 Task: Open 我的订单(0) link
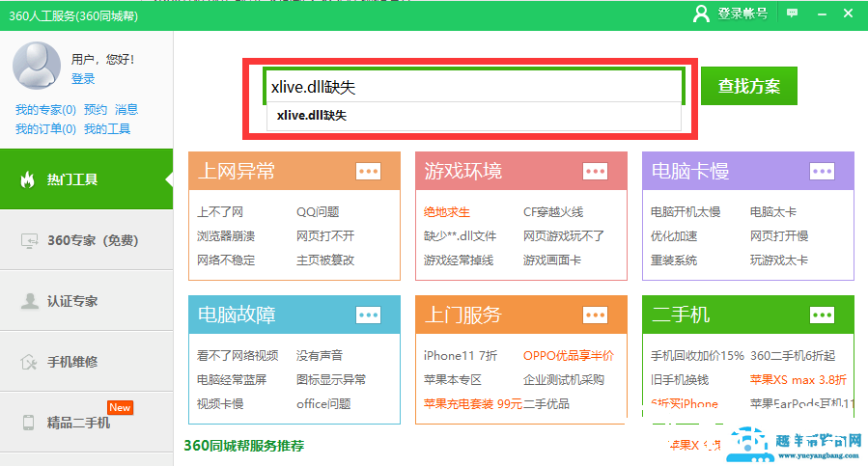tap(45, 129)
